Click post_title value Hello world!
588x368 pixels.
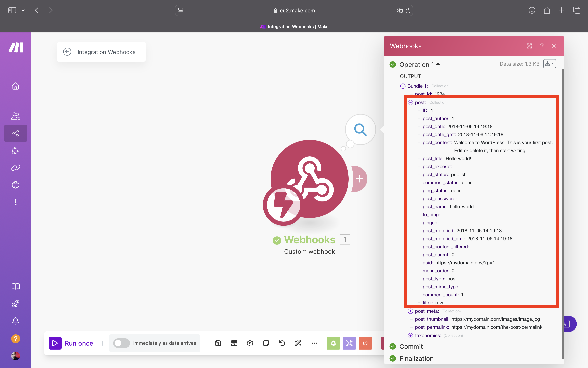(458, 158)
